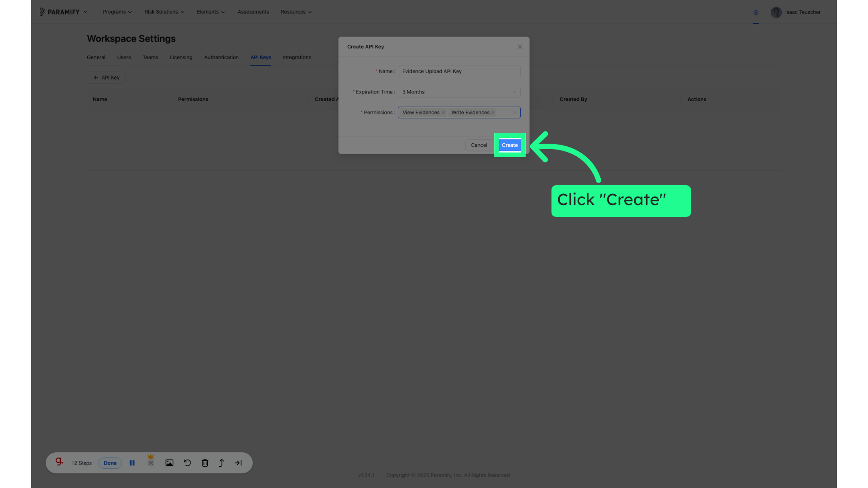Click the Create button in dialog

[x=509, y=145]
